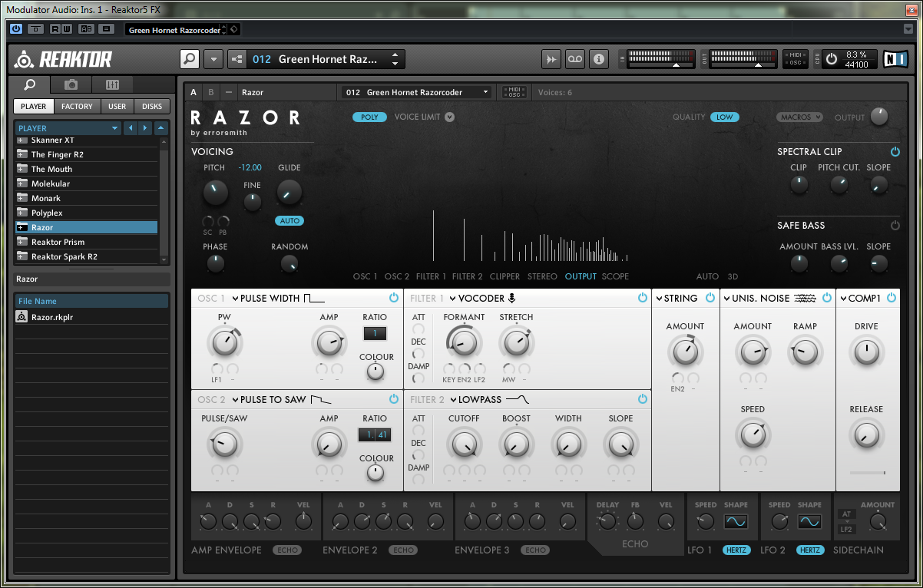Click the LFO 1 SHAPE waveform selector
Screen dimensions: 923x588
pyautogui.click(x=736, y=522)
